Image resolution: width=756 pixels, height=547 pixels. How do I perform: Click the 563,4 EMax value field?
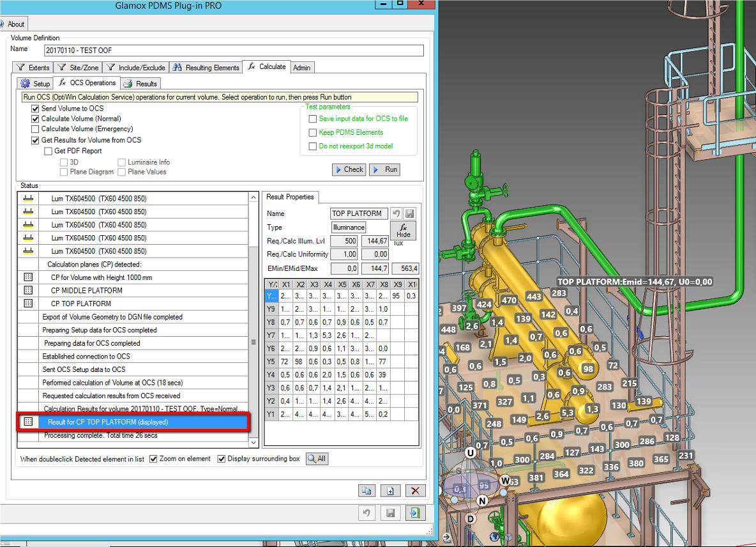click(405, 268)
